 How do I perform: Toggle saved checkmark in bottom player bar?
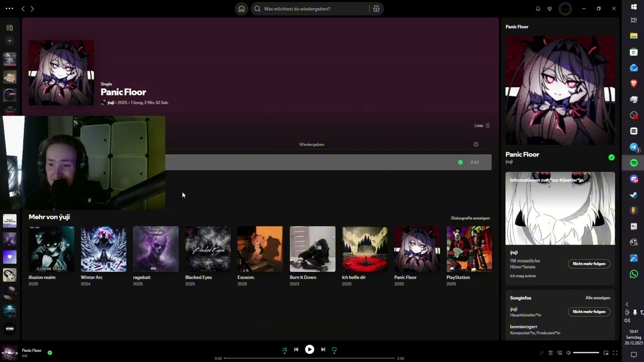[50, 352]
